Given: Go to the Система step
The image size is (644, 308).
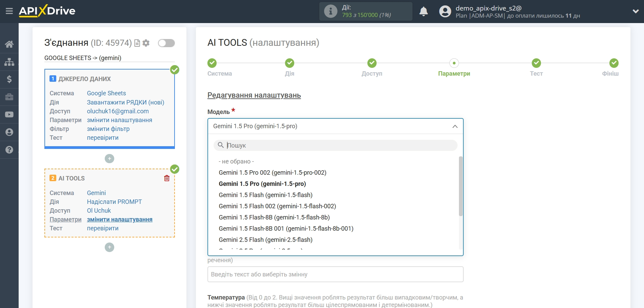Looking at the screenshot, I should [x=220, y=68].
